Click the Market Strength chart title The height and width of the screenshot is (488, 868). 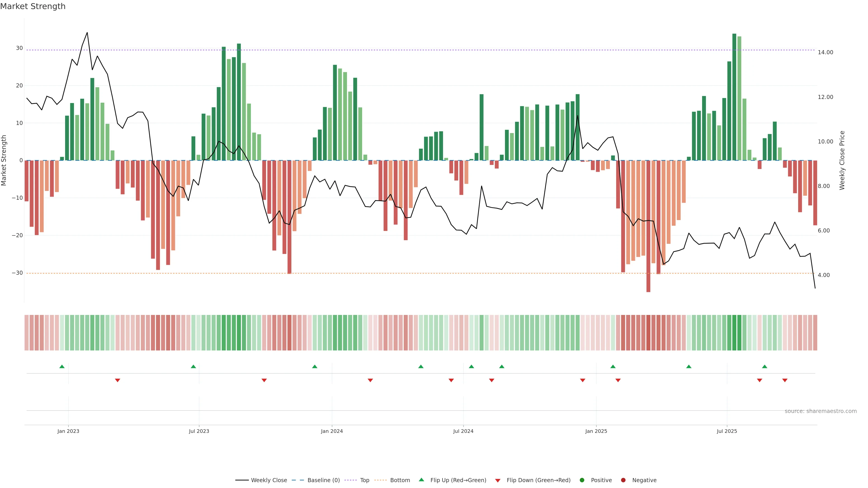click(33, 6)
